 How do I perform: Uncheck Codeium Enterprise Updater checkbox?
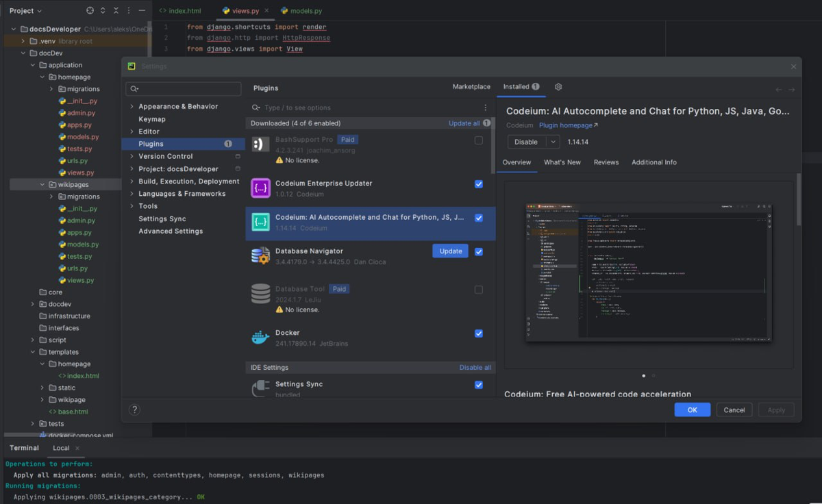pos(479,184)
